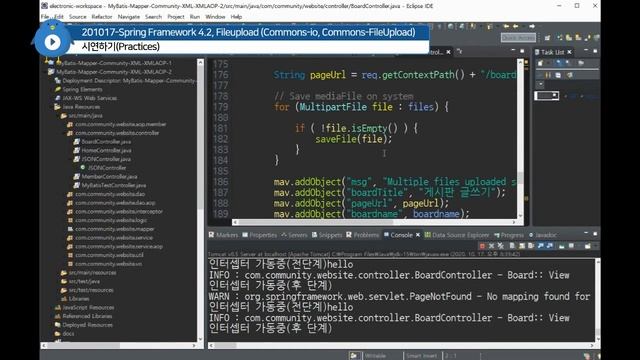This screenshot has height=360, width=640.
Task: Select src/main/resources folder
Action: 92,273
